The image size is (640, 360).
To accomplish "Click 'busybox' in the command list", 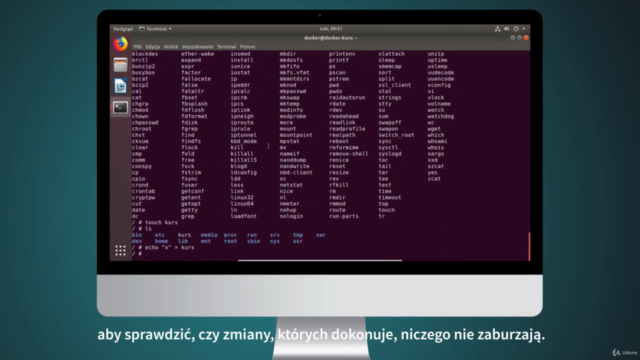I will [x=143, y=73].
